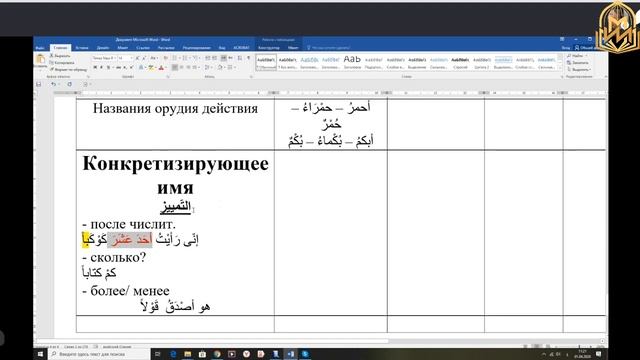Click the numbered list icon
This screenshot has height=360, width=640.
(185, 58)
